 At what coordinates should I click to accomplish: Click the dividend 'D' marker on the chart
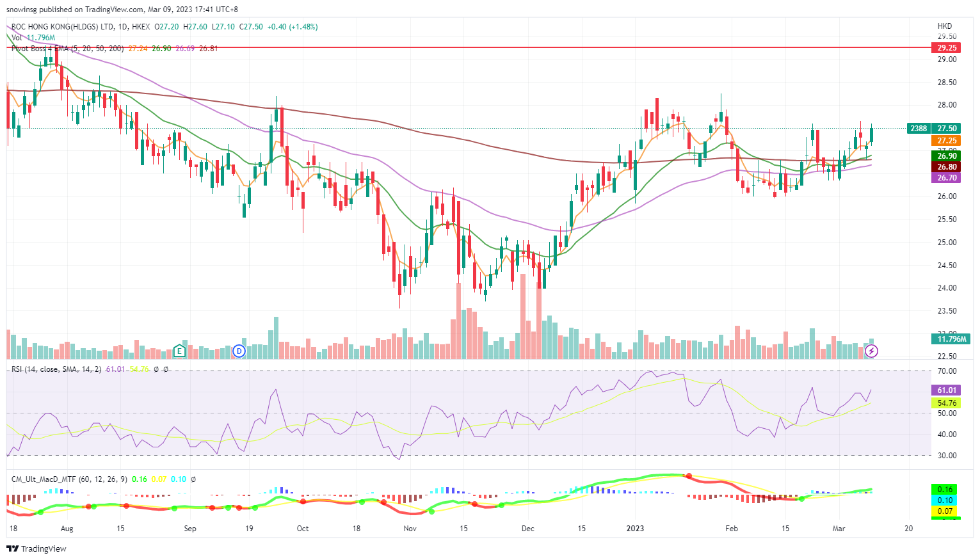(x=239, y=351)
